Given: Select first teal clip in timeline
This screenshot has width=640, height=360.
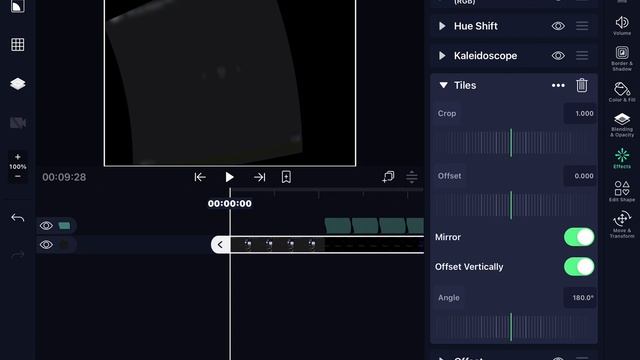Looking at the screenshot, I should tap(338, 225).
